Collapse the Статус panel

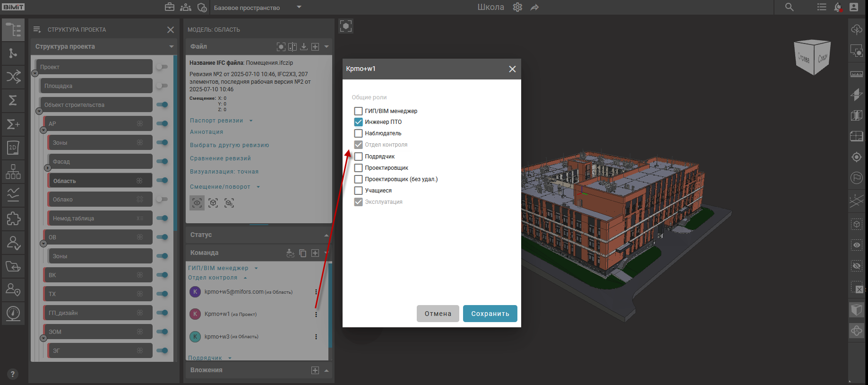click(326, 235)
